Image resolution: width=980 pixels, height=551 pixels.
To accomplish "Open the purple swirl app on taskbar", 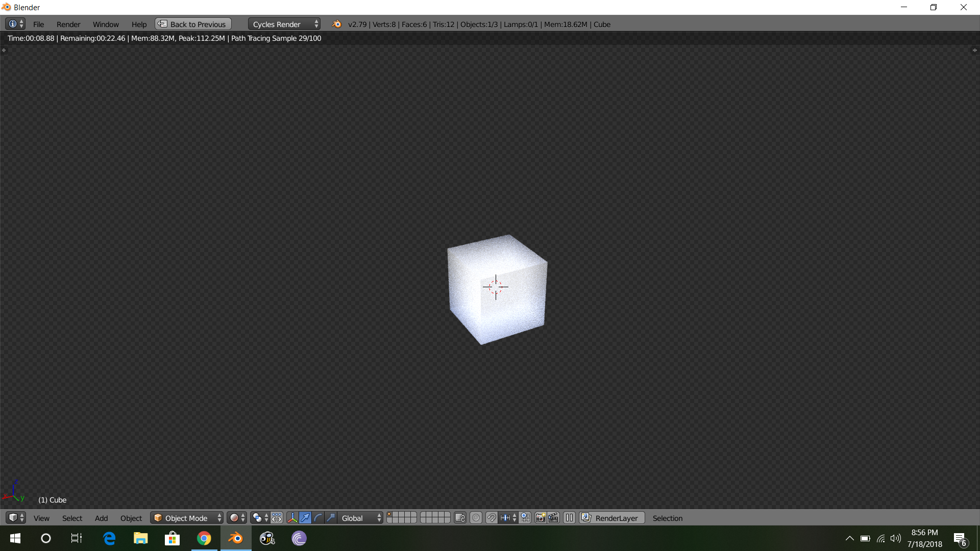I will click(299, 538).
